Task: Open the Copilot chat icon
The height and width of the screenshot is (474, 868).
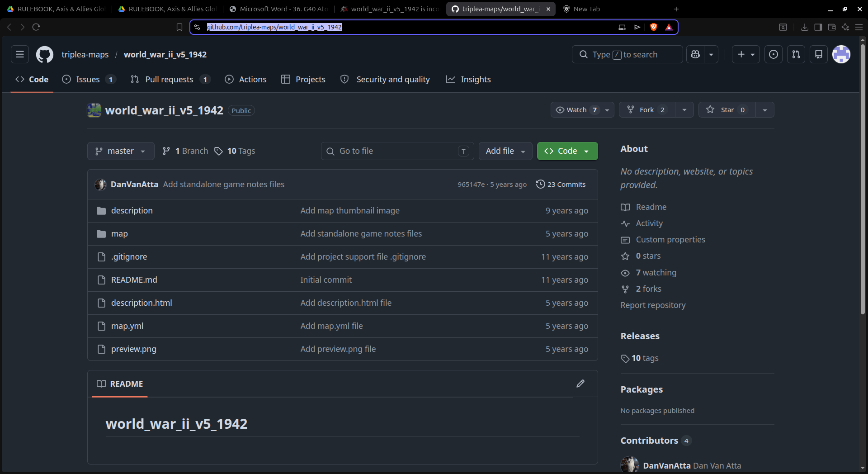Action: pyautogui.click(x=695, y=54)
